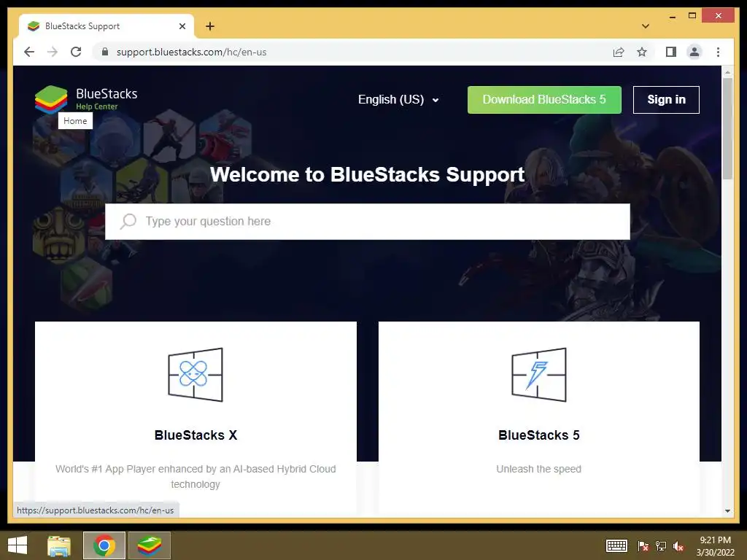Open Chrome three-dot menu
747x560 pixels.
click(x=718, y=52)
